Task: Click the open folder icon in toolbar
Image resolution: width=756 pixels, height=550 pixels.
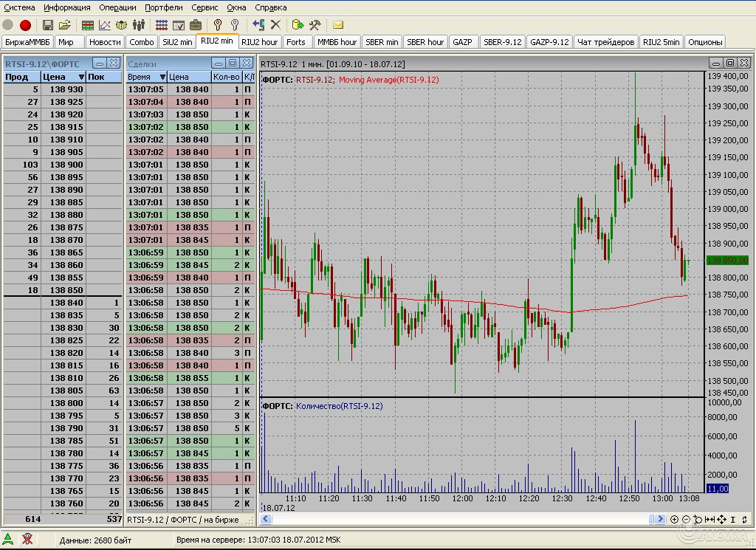Action: pyautogui.click(x=65, y=25)
